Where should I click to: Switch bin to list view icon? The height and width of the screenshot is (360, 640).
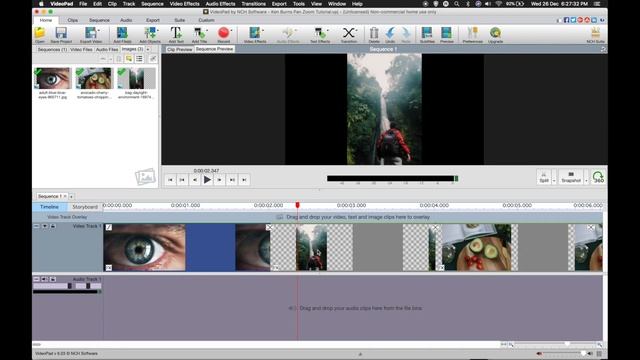tap(139, 59)
